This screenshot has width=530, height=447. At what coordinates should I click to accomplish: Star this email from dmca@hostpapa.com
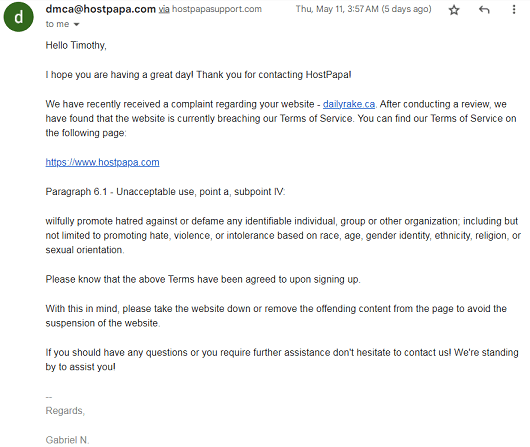pos(454,10)
